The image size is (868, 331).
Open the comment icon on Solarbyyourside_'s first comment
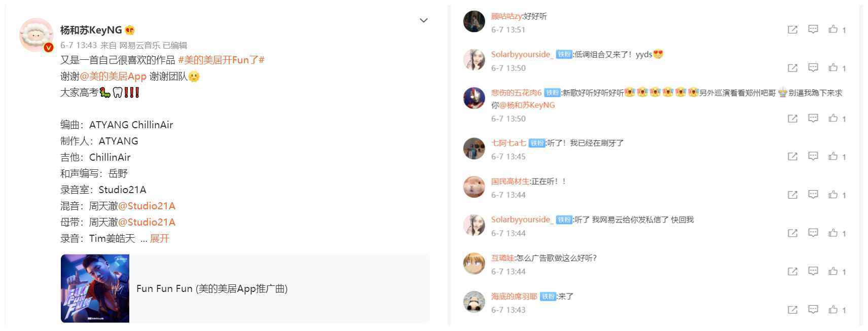click(x=813, y=67)
